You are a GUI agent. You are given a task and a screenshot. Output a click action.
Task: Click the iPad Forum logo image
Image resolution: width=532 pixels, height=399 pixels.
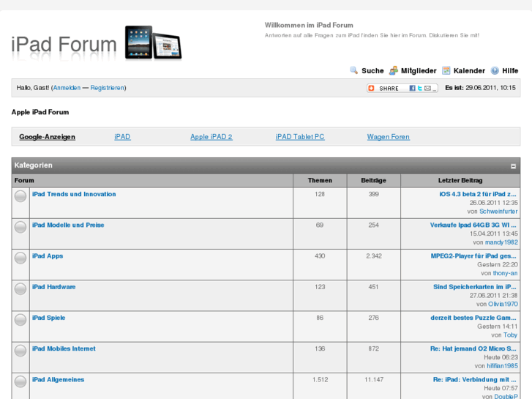point(97,44)
